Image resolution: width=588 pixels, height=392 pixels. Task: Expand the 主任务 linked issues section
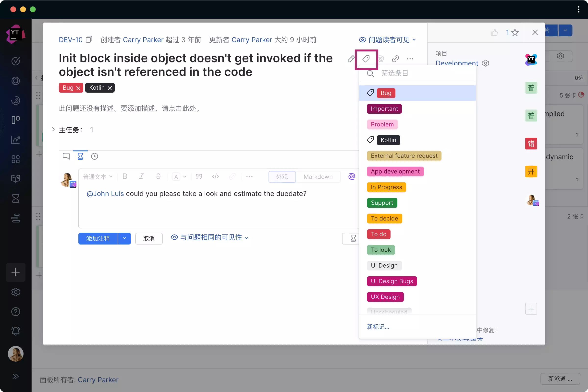[x=53, y=130]
